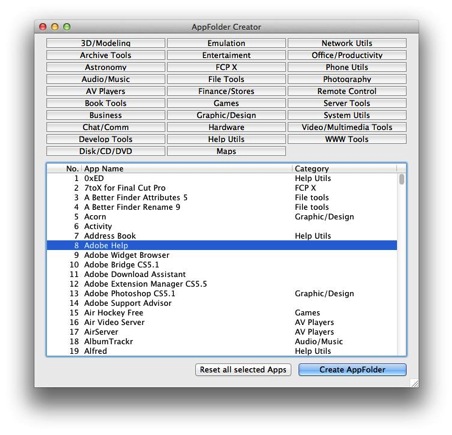Select the Adobe Photoshop CS5.1 row

coord(222,293)
